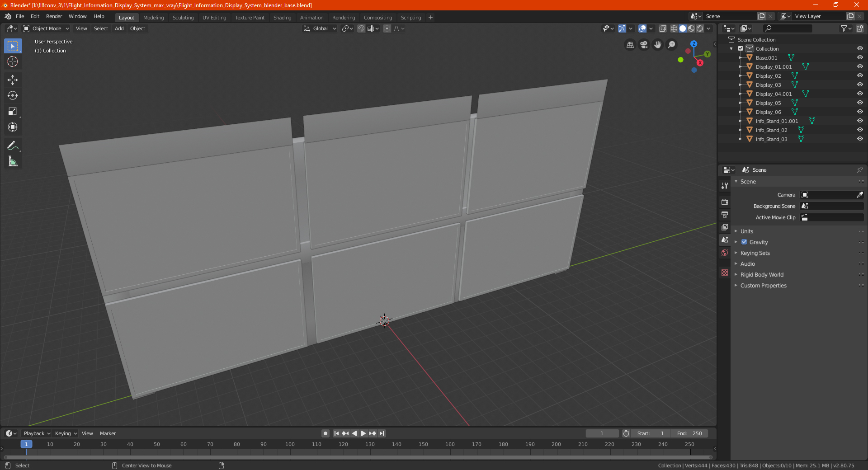The height and width of the screenshot is (470, 868).
Task: Open the Render properties tab
Action: (725, 202)
